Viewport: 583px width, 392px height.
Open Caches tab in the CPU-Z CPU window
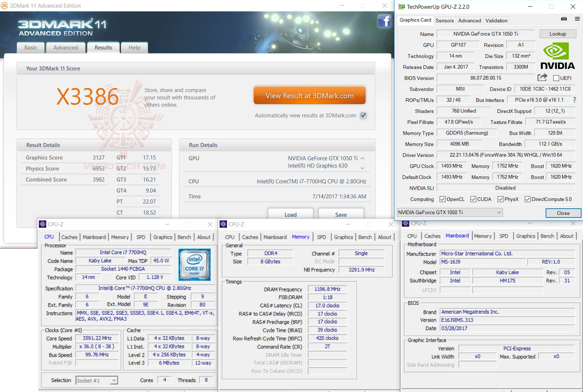click(69, 237)
